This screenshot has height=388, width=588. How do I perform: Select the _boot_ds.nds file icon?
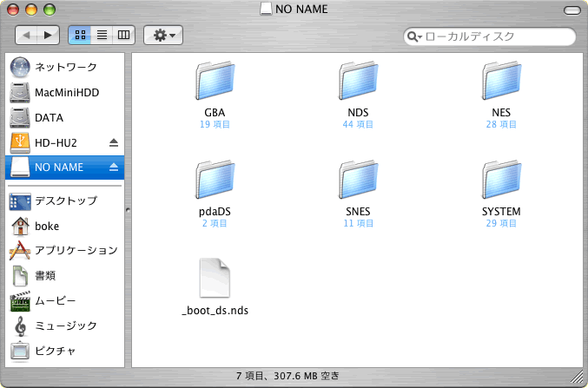click(x=215, y=278)
